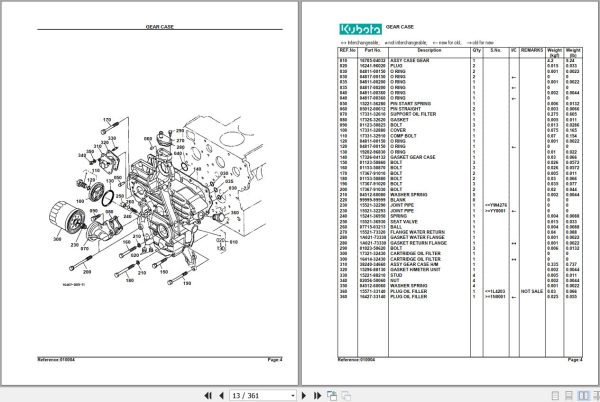Screen dimensions: 600x402
Task: Select the NUT description
Action: (395, 280)
